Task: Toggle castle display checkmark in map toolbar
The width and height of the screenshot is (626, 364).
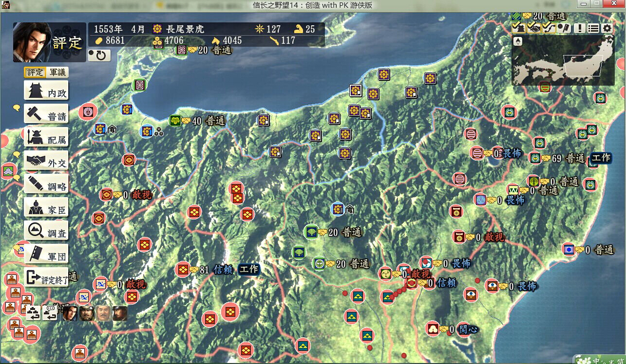Action: tap(520, 28)
